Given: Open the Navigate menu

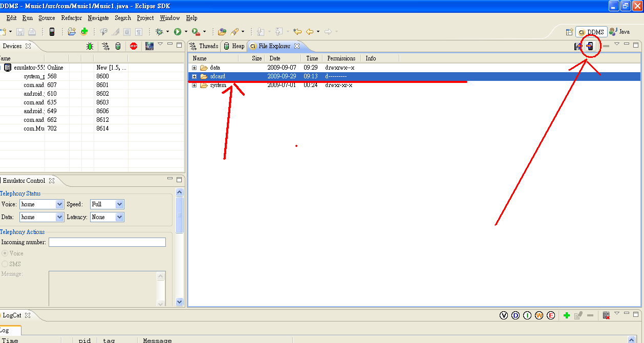Looking at the screenshot, I should coord(98,18).
